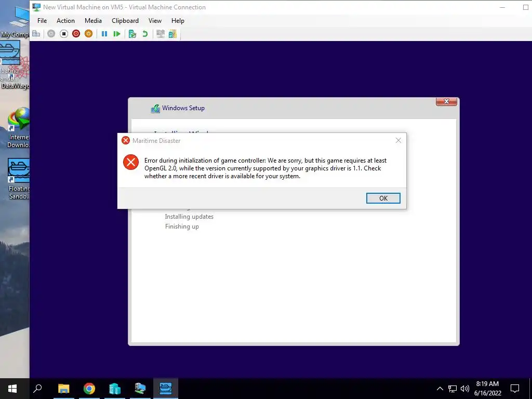Click the green Reset/resume icon
Viewport: 532px width, 399px height.
(x=117, y=34)
